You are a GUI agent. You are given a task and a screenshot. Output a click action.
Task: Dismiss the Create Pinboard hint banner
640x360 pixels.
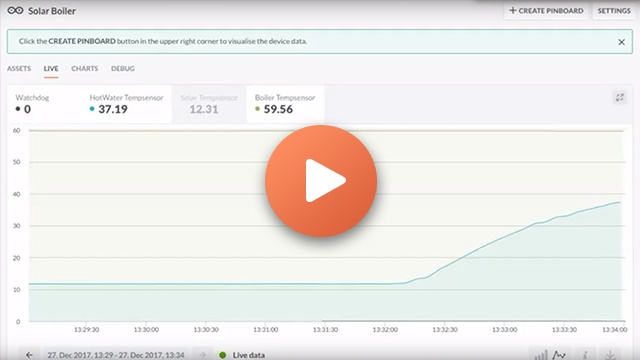point(621,42)
